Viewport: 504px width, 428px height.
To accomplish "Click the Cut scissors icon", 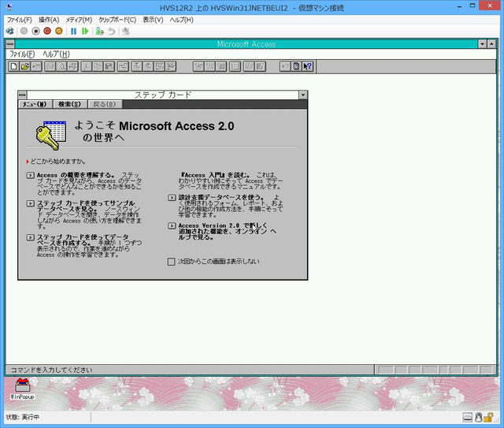I will pyautogui.click(x=86, y=66).
